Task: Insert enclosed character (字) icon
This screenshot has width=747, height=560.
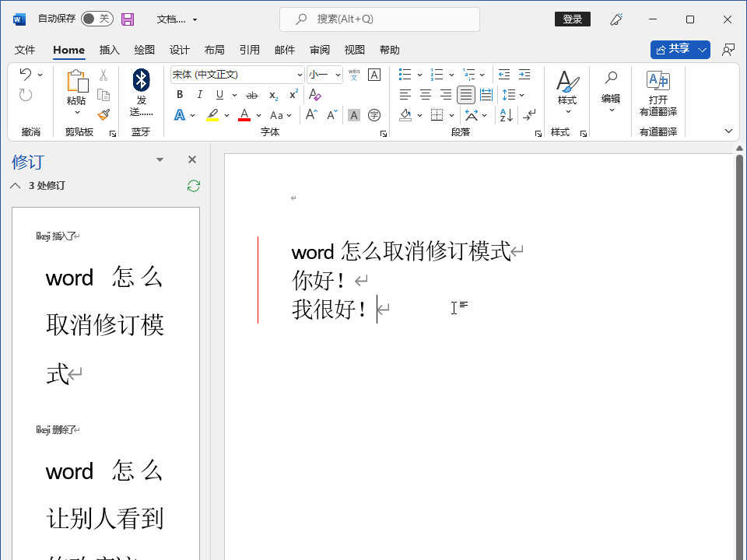Action: (374, 115)
